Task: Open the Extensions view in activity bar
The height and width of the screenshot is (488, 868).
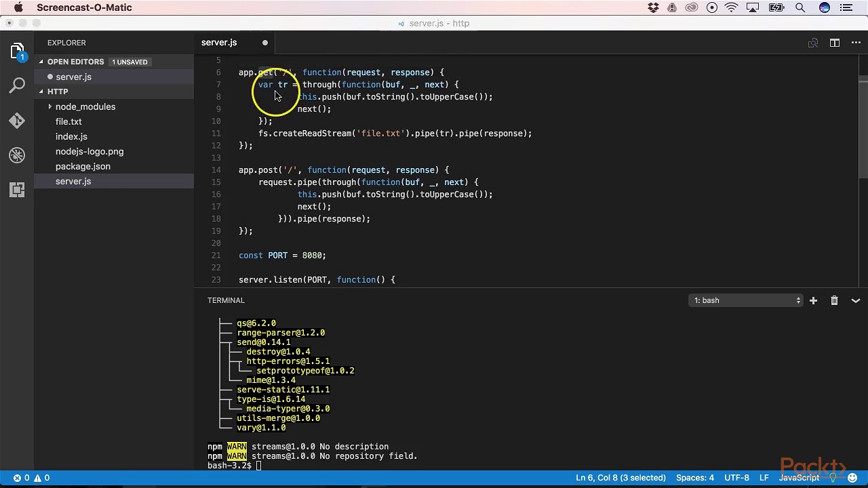Action: point(18,190)
